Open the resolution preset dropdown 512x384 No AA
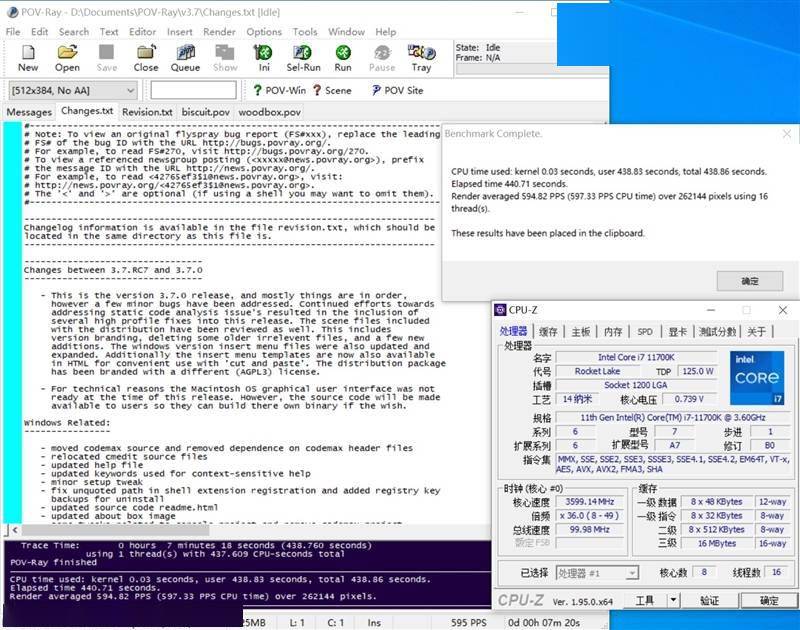 pos(72,91)
